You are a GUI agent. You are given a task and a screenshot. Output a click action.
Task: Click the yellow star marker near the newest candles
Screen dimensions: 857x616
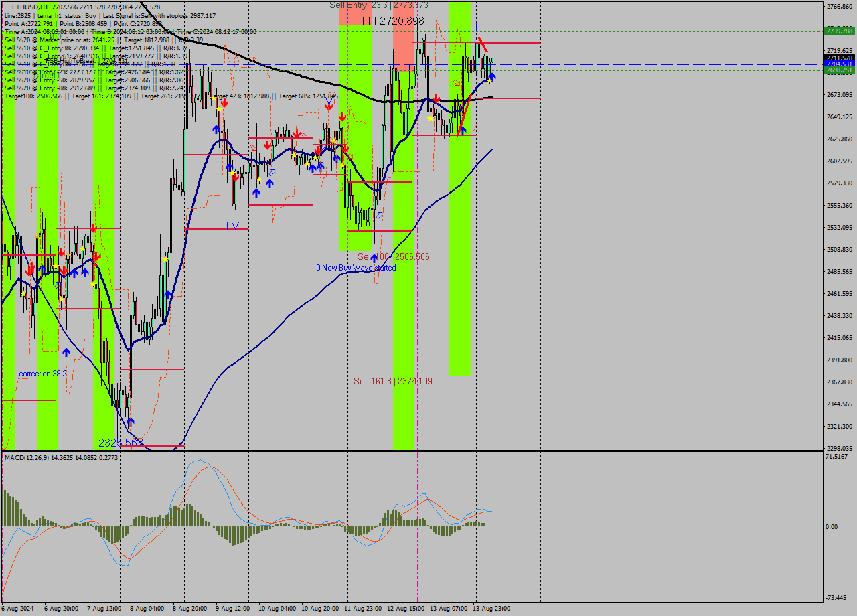tap(489, 81)
